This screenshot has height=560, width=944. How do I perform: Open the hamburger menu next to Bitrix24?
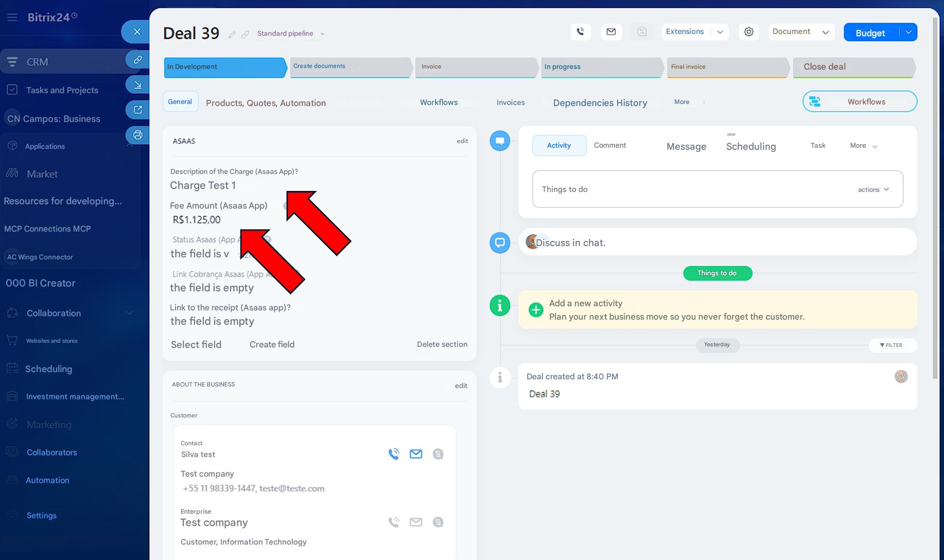point(12,17)
